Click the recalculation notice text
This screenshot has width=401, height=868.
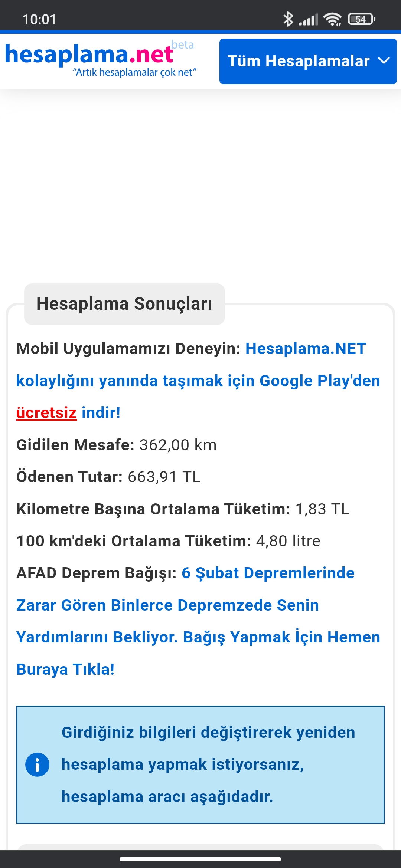pyautogui.click(x=208, y=765)
